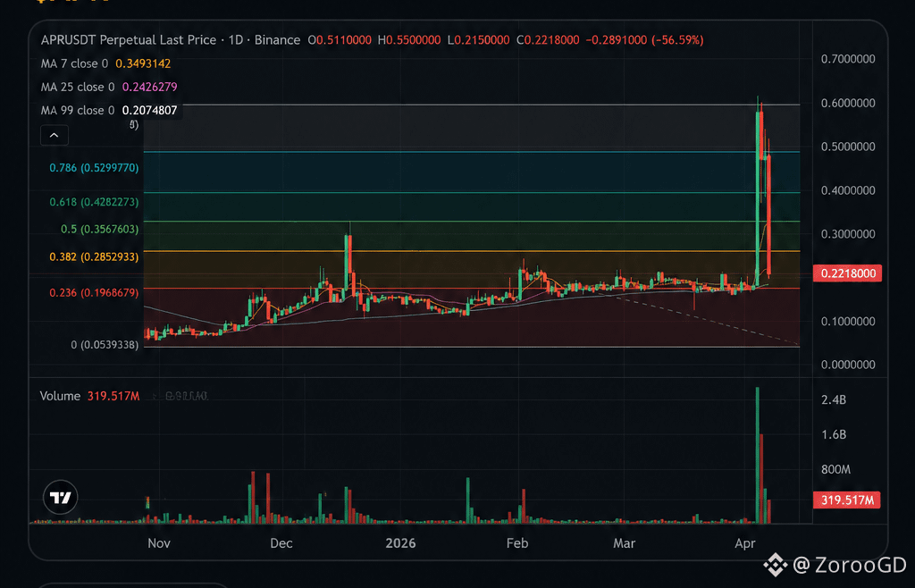Click the MA 25 value 0.2426279

click(149, 87)
